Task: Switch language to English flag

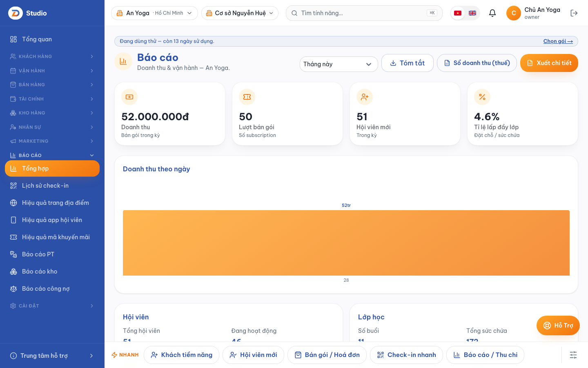Action: pyautogui.click(x=472, y=13)
